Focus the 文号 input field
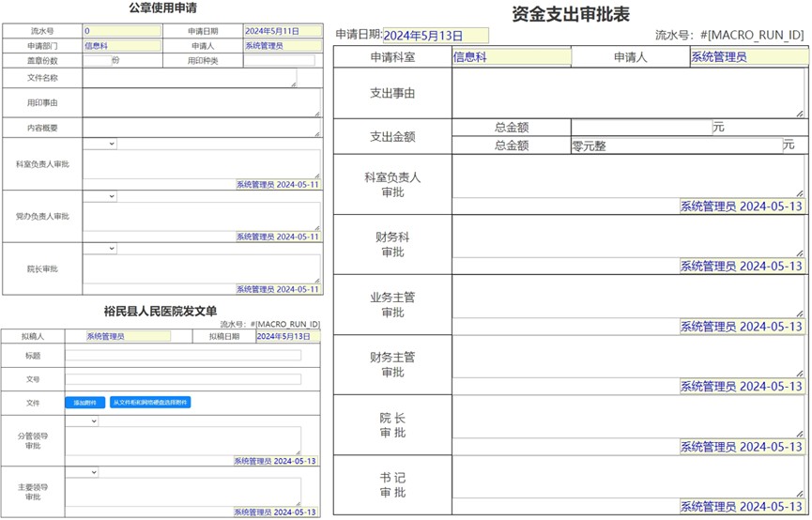This screenshot has width=812, height=520. click(182, 379)
